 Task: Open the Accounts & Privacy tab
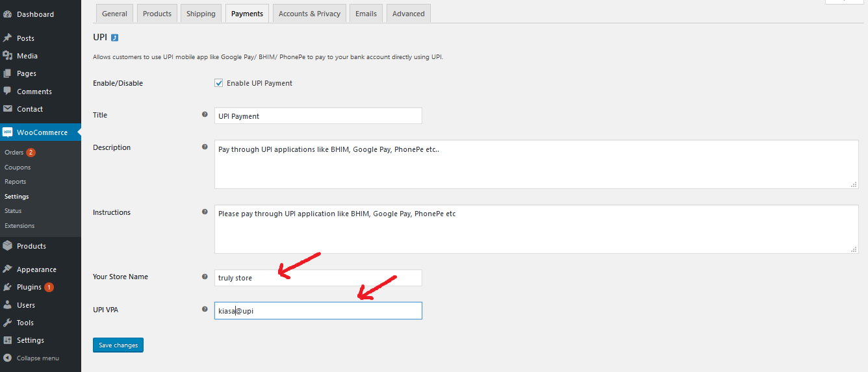point(309,14)
